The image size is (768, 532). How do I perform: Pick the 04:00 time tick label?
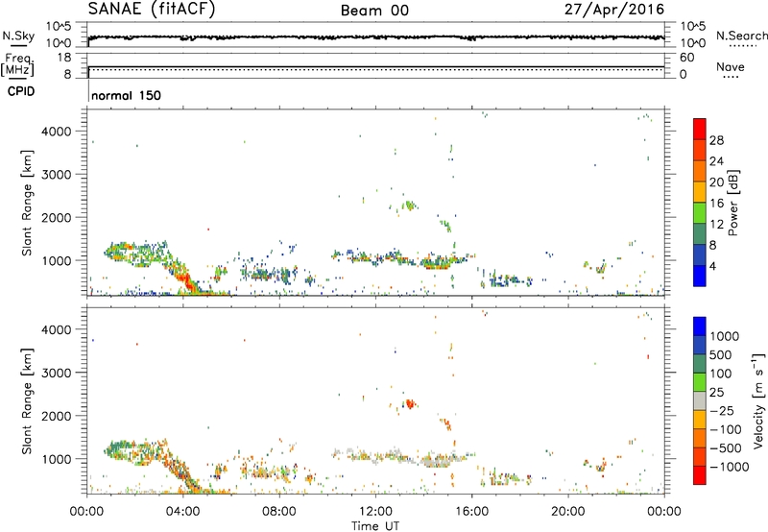(x=182, y=512)
